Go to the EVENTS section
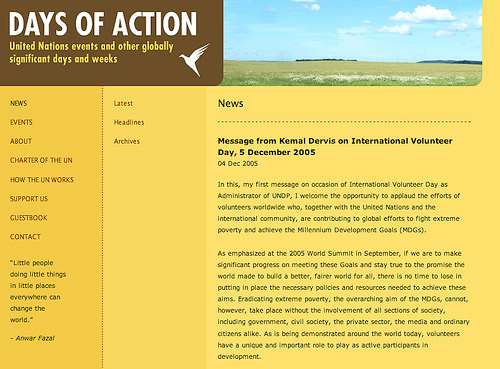This screenshot has width=500, height=369. [21, 122]
